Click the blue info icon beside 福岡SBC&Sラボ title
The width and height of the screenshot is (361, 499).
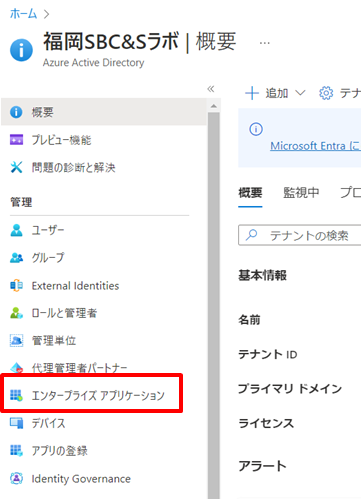pyautogui.click(x=21, y=50)
